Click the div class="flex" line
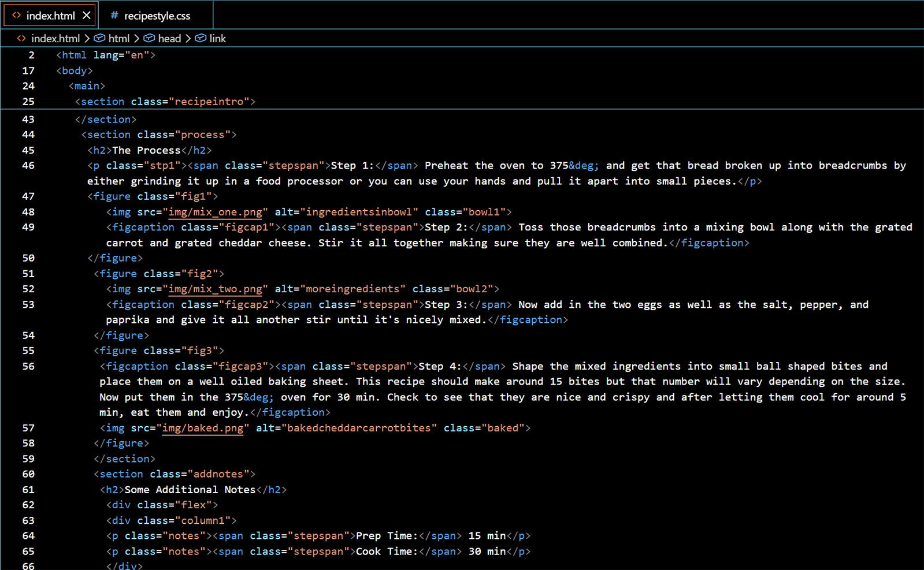The width and height of the screenshot is (924, 570). pyautogui.click(x=162, y=505)
